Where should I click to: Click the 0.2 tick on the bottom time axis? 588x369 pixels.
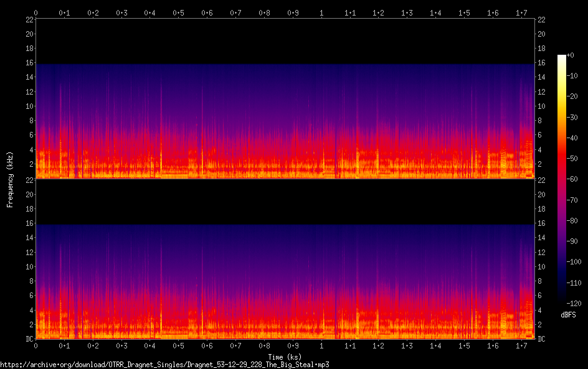[93, 345]
